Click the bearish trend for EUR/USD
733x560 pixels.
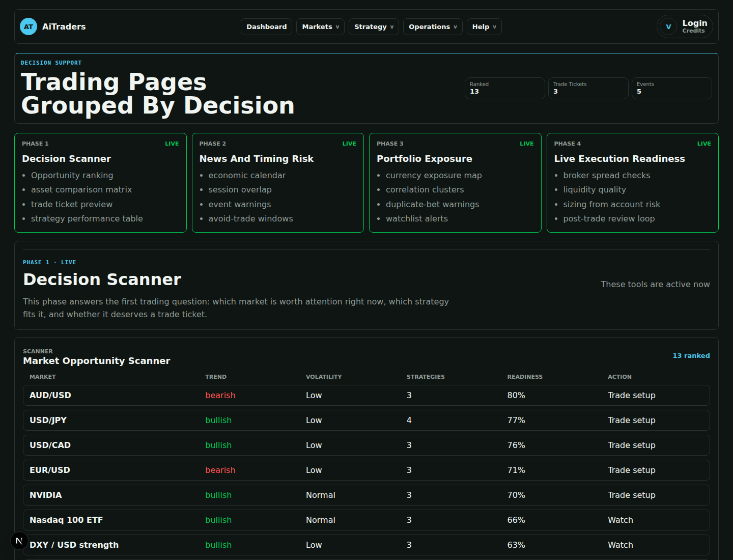point(220,470)
